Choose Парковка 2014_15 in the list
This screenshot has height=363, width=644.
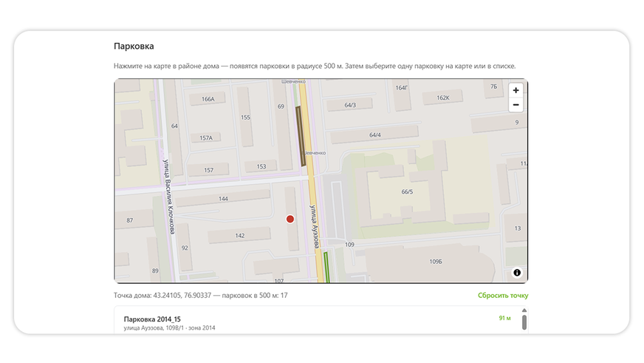coord(317,323)
